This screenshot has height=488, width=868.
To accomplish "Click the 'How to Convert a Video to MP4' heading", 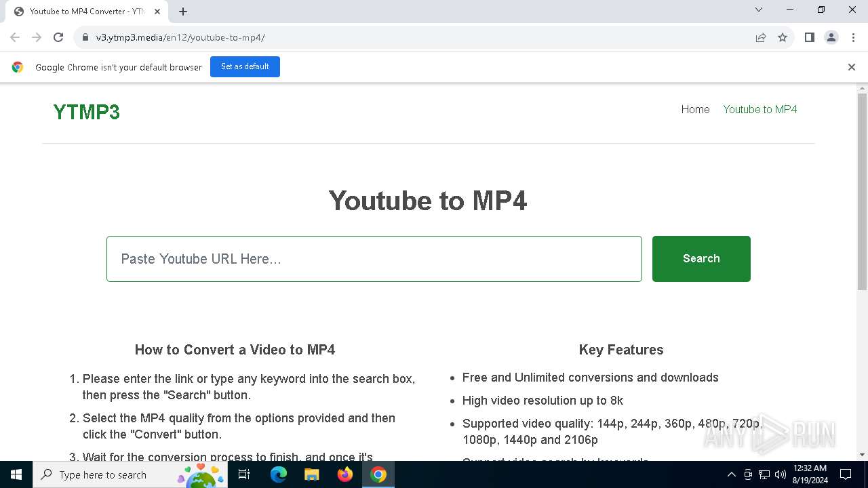I will point(235,350).
